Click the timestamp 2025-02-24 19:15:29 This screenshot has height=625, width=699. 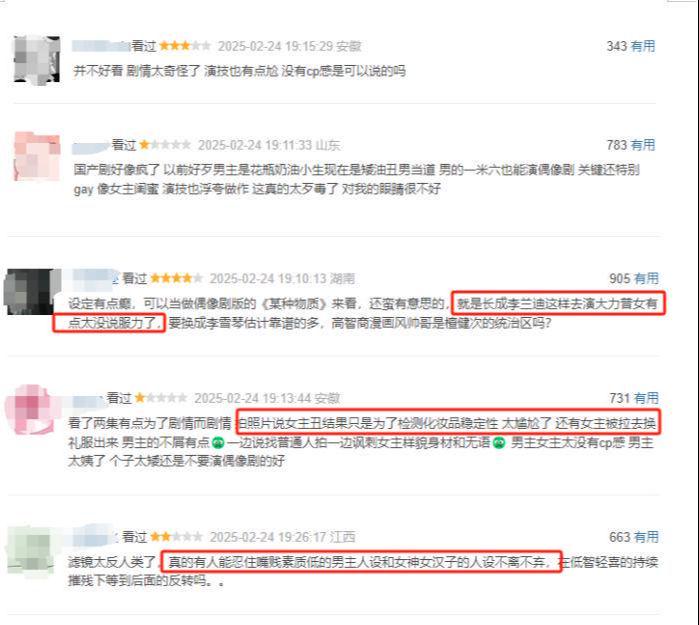coord(275,46)
